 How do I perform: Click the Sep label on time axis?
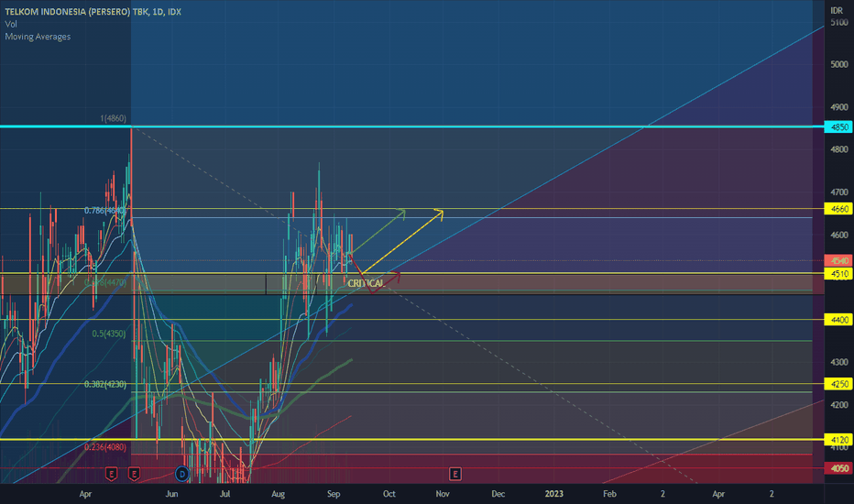pos(334,494)
